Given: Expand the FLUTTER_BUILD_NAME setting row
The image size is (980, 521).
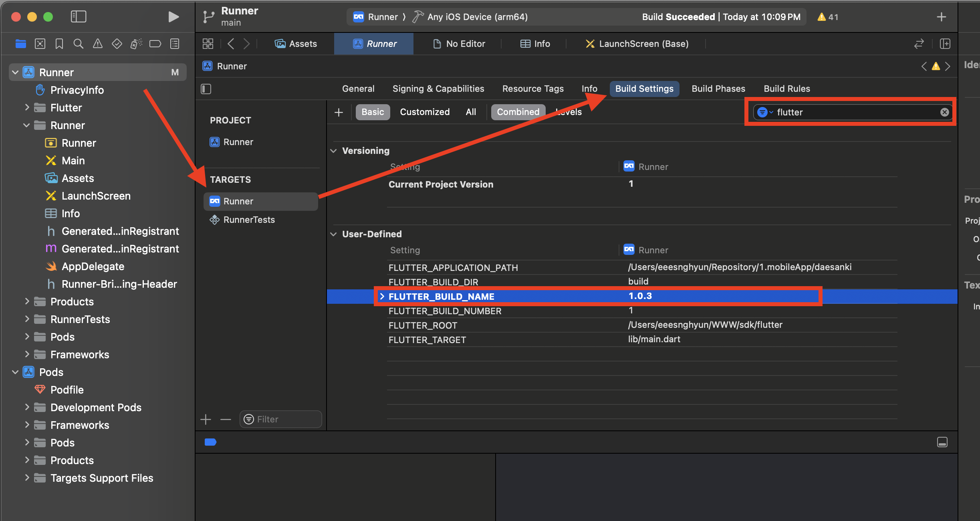Looking at the screenshot, I should (x=382, y=296).
